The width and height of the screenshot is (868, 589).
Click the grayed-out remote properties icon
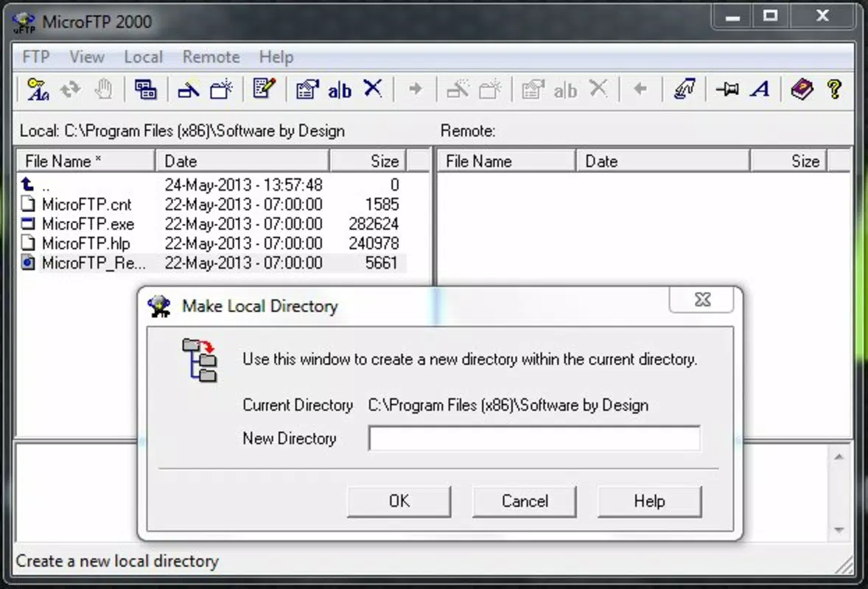tap(533, 89)
